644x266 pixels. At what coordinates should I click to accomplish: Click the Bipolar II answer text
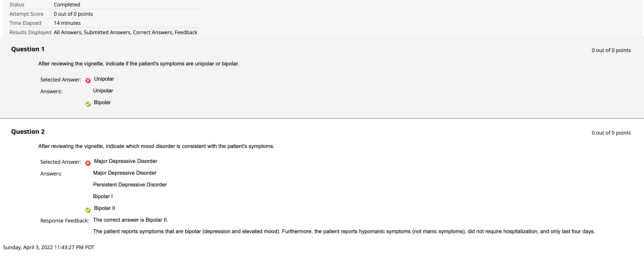[x=105, y=208]
